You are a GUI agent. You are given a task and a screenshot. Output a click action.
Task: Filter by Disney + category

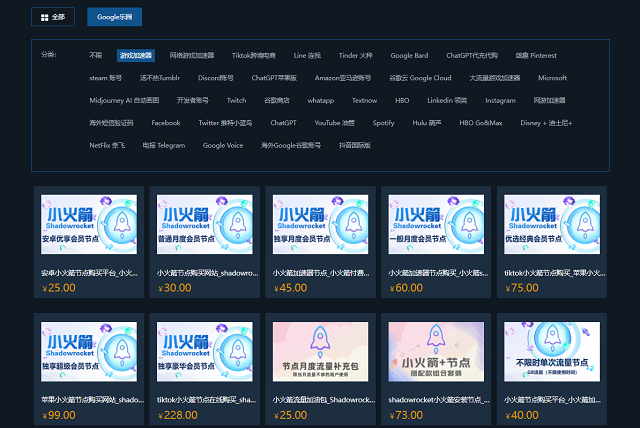pyautogui.click(x=546, y=123)
